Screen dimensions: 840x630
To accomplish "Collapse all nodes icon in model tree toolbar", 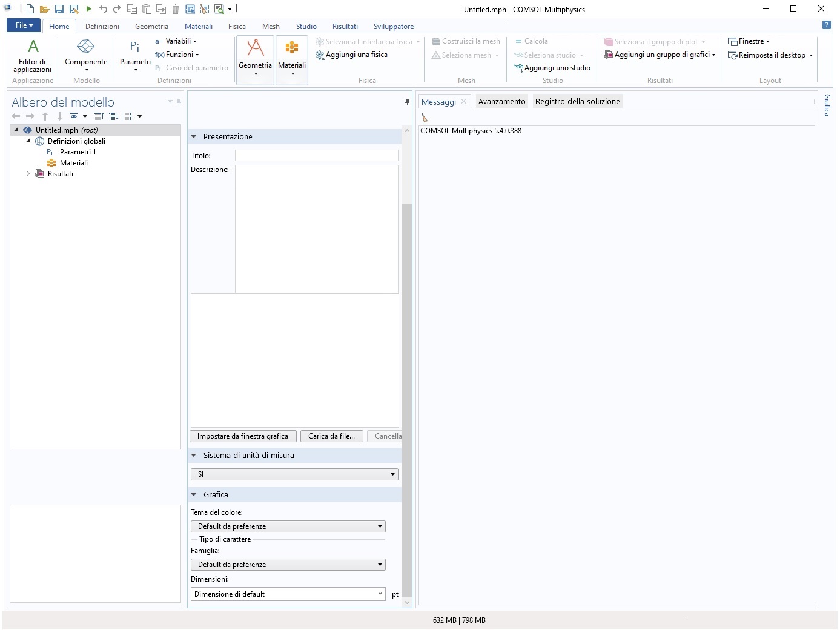I will [99, 116].
